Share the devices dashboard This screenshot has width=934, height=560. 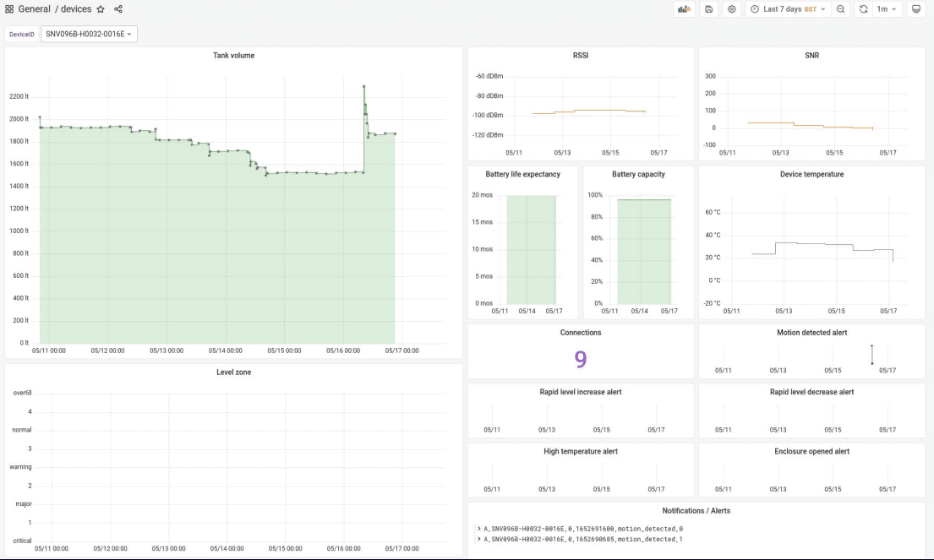[x=117, y=9]
